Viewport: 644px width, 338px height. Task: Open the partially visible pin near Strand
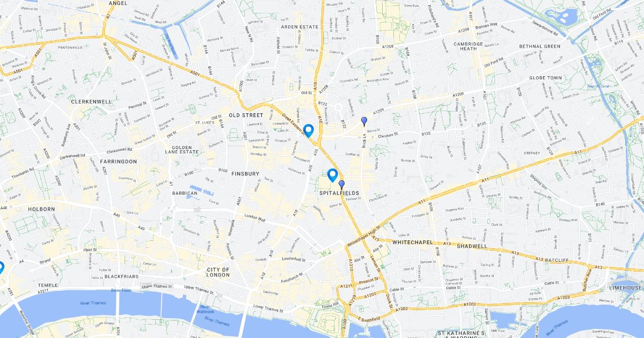pos(2,267)
